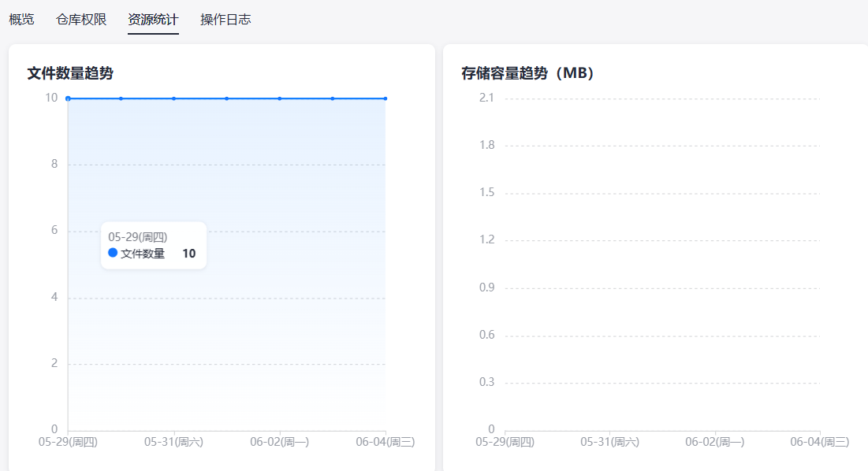The width and height of the screenshot is (868, 471).
Task: Click the 06-04(周三) x-axis label in storage chart
Action: [819, 442]
